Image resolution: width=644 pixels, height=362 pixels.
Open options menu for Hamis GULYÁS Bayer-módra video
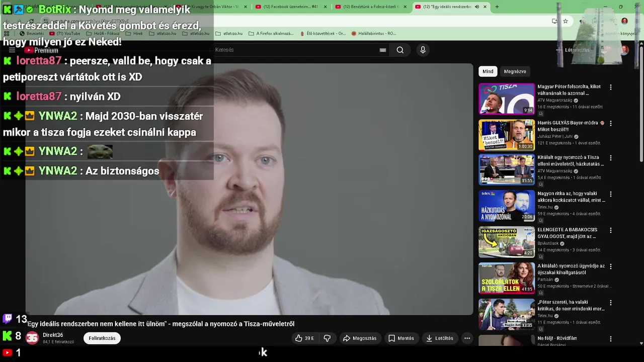pos(611,123)
